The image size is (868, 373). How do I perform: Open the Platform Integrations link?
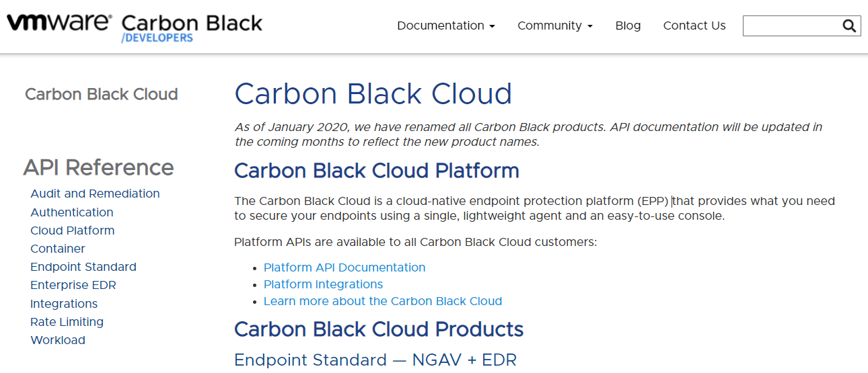pos(323,284)
